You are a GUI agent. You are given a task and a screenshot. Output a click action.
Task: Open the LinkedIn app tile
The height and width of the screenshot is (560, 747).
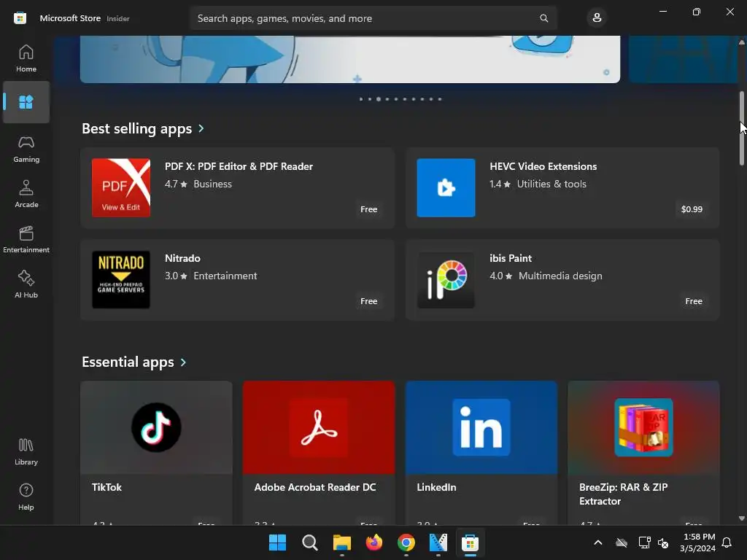click(481, 452)
